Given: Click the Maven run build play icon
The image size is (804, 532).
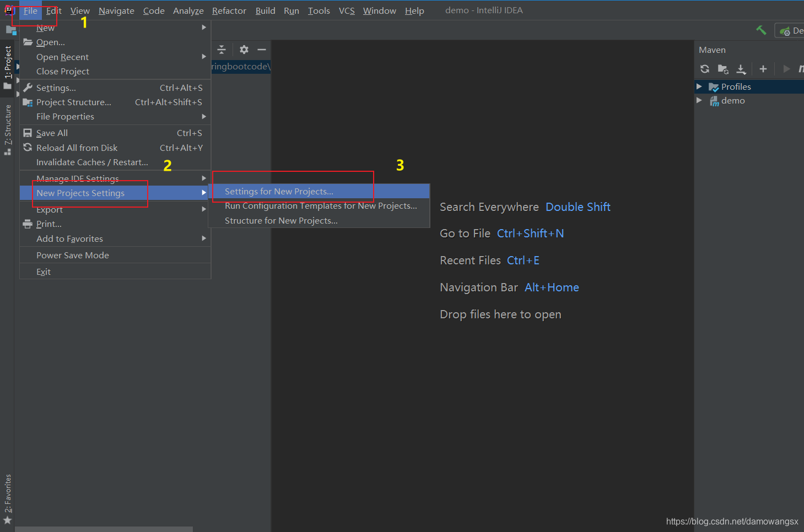Looking at the screenshot, I should pyautogui.click(x=786, y=69).
